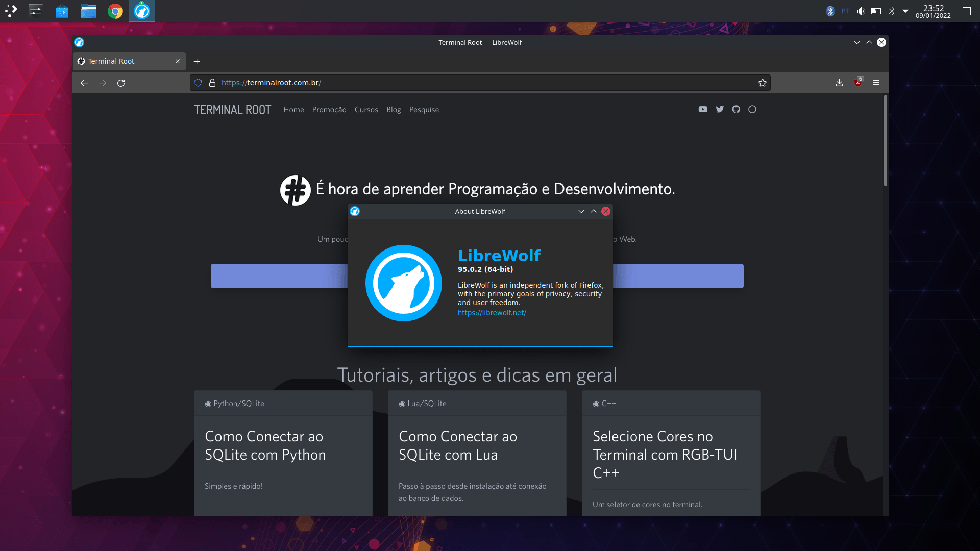Click the volume/speaker icon in system tray
Viewport: 980px width, 551px height.
861,11
